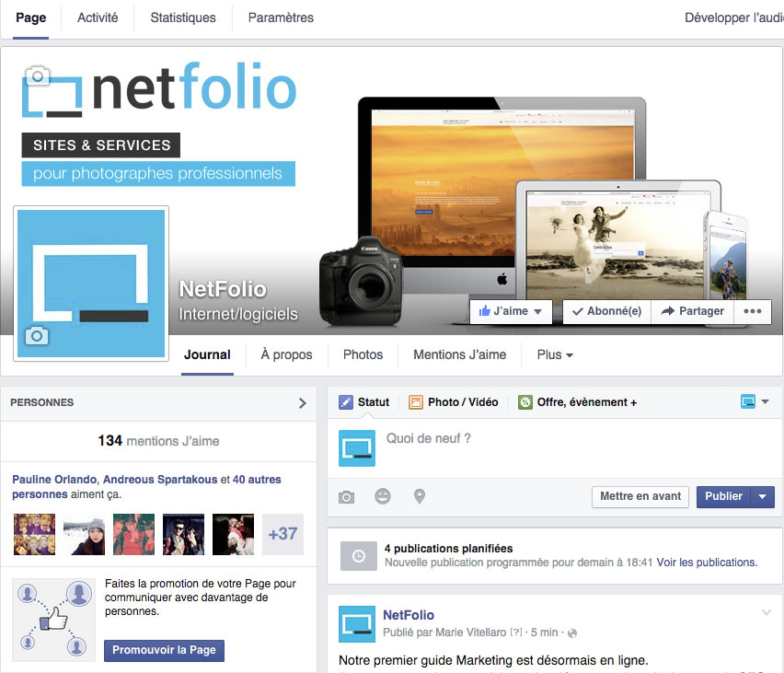784x673 pixels.
Task: Switch to the Page tab
Action: click(x=31, y=18)
